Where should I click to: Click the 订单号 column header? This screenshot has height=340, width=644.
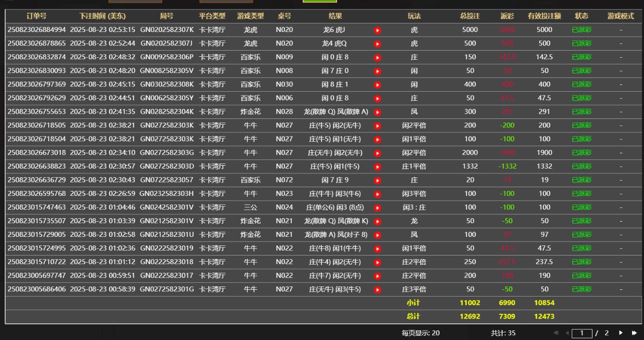pyautogui.click(x=36, y=16)
